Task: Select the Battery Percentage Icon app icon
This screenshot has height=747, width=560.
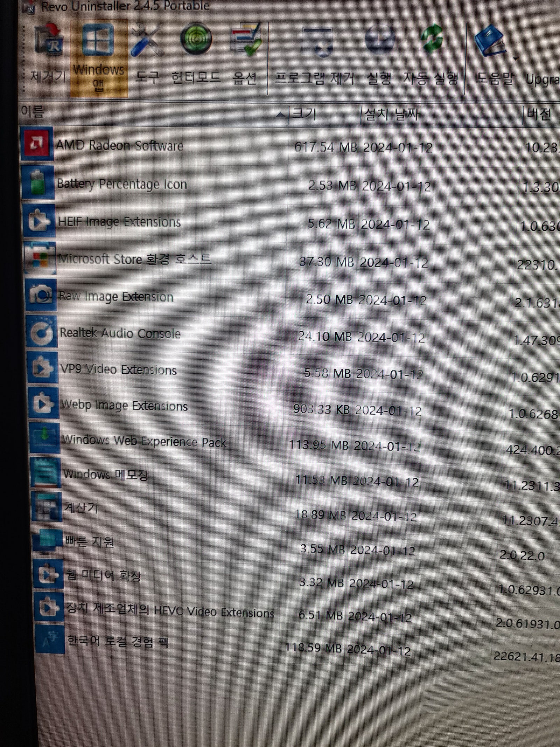Action: [38, 183]
